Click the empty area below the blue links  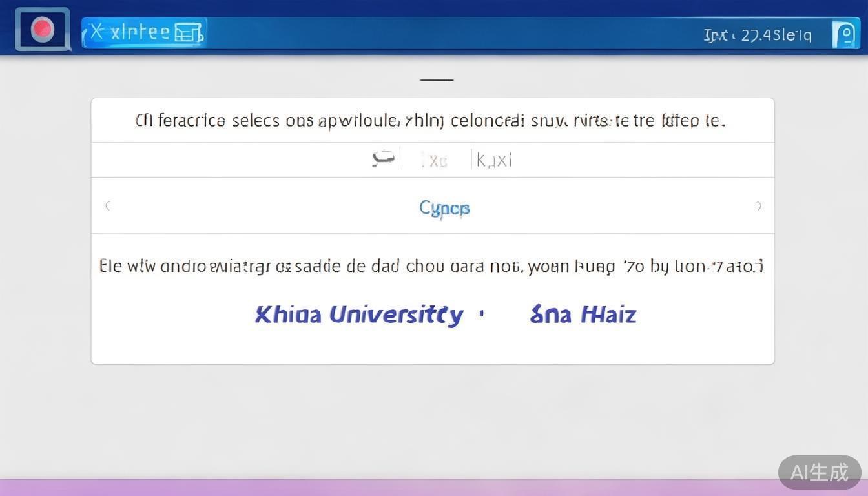(x=433, y=346)
